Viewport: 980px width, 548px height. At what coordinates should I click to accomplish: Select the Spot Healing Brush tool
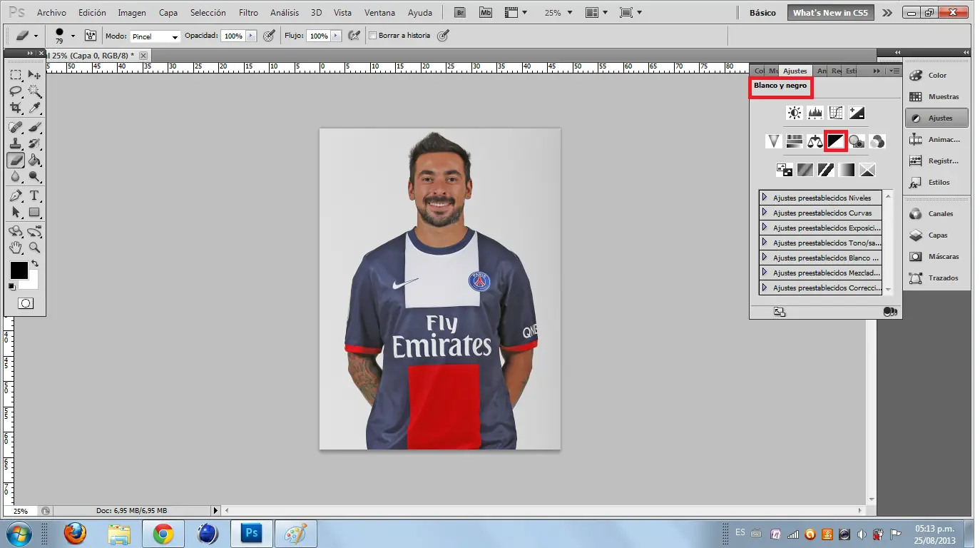pos(16,127)
